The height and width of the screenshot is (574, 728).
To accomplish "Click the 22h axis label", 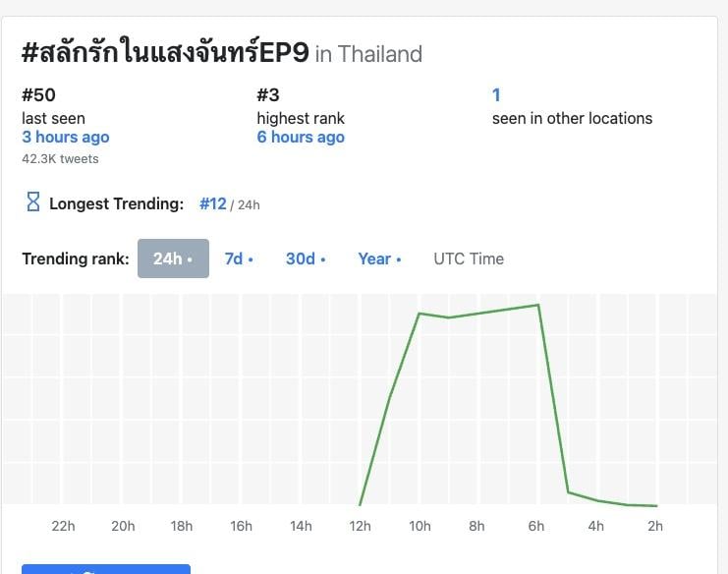I will coord(63,526).
